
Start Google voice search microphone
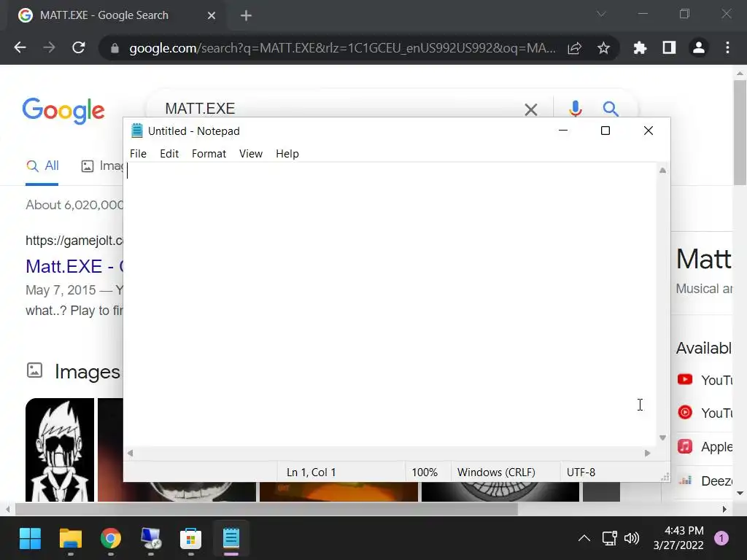tap(575, 109)
